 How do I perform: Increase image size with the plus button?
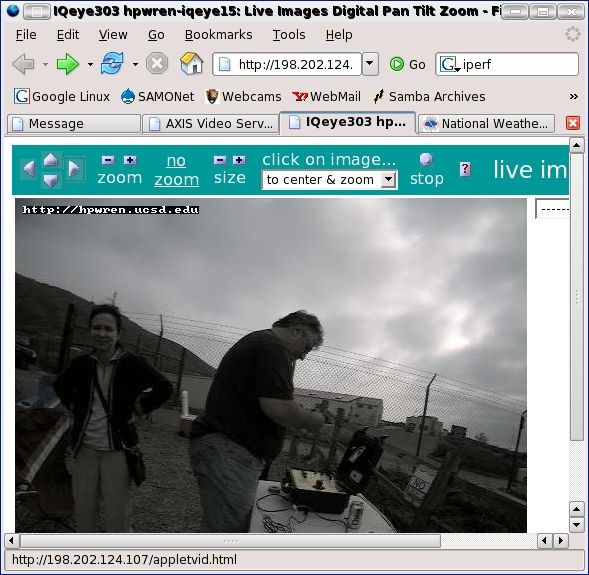click(239, 160)
